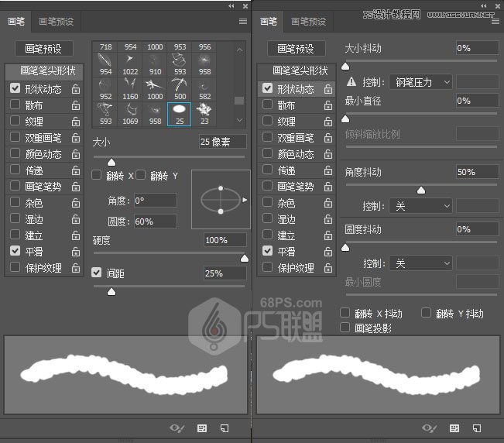Open 钢笔压力 control dropdown for size jitter
The width and height of the screenshot is (504, 443).
[420, 82]
